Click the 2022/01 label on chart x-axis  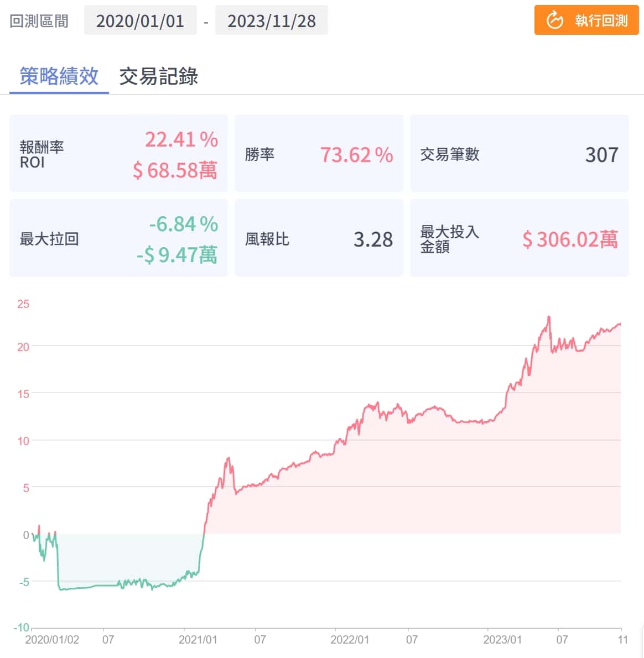[350, 640]
